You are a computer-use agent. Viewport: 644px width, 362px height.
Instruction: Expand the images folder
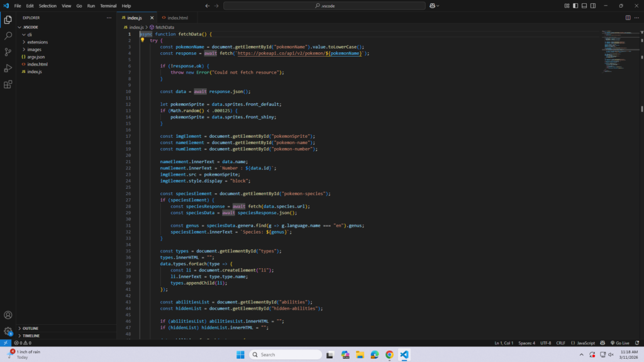click(34, 49)
